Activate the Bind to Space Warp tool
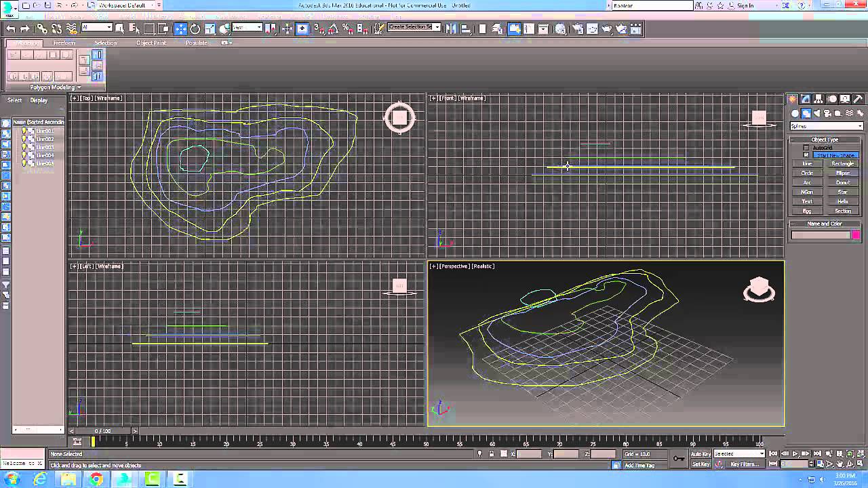Screen dimensions: 868x488 click(x=71, y=28)
